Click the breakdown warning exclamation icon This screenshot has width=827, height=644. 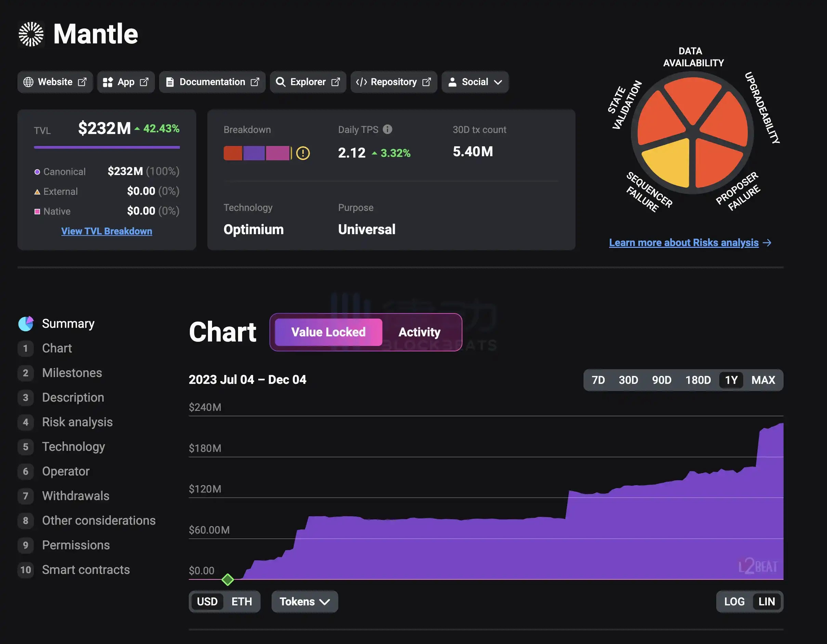tap(303, 153)
